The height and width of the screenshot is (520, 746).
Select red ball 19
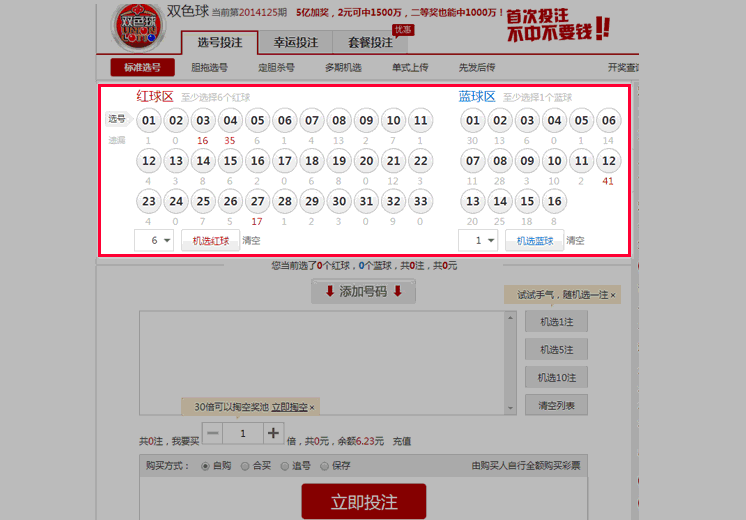tap(339, 161)
